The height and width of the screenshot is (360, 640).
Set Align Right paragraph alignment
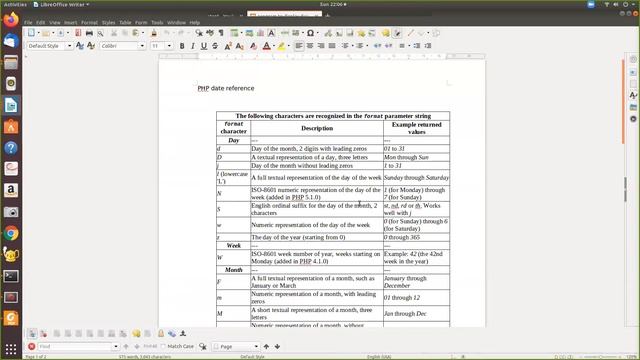point(321,46)
